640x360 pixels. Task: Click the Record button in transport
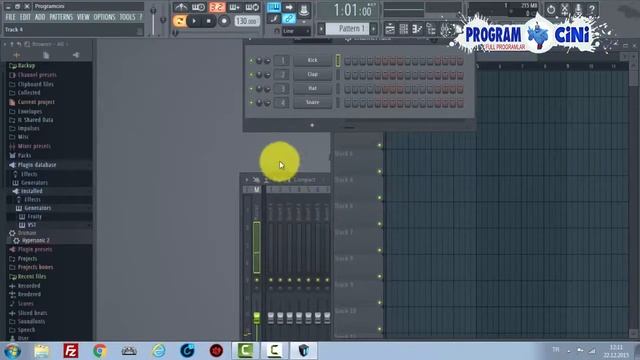pos(224,21)
